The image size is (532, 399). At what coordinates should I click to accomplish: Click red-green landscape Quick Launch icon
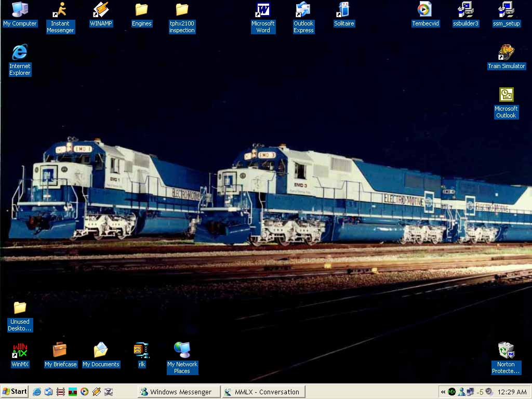click(x=73, y=392)
